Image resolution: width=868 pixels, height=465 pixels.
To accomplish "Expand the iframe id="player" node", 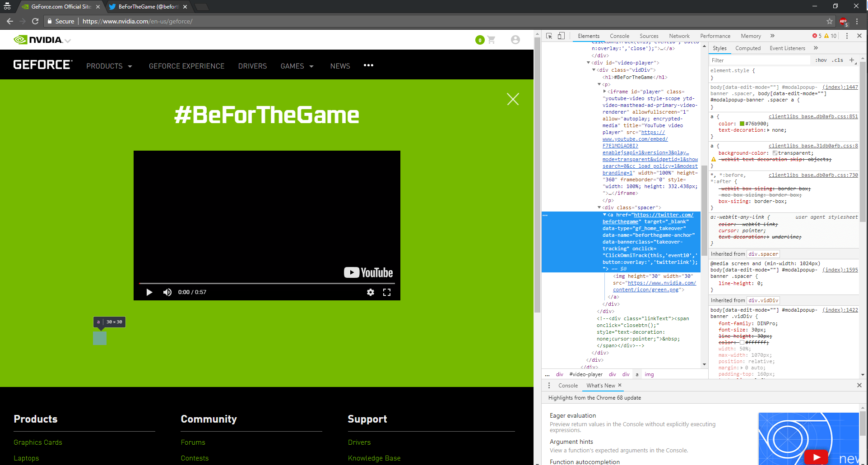I will coord(605,92).
